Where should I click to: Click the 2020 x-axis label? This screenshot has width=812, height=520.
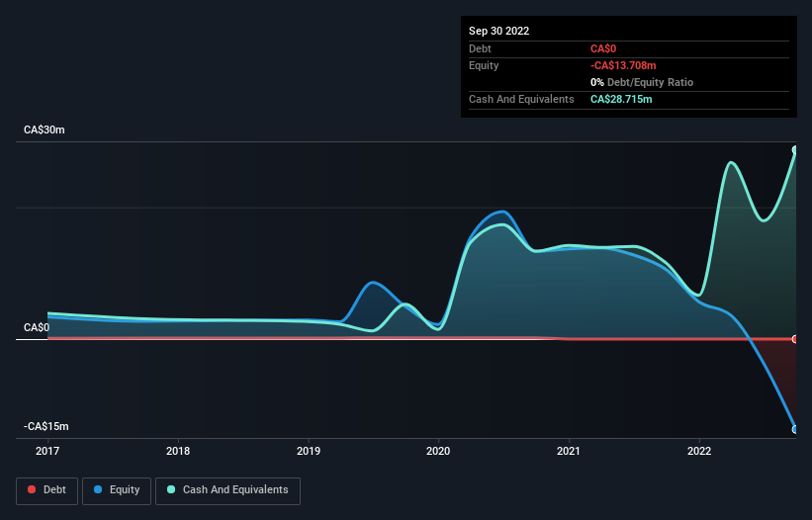pyautogui.click(x=438, y=451)
